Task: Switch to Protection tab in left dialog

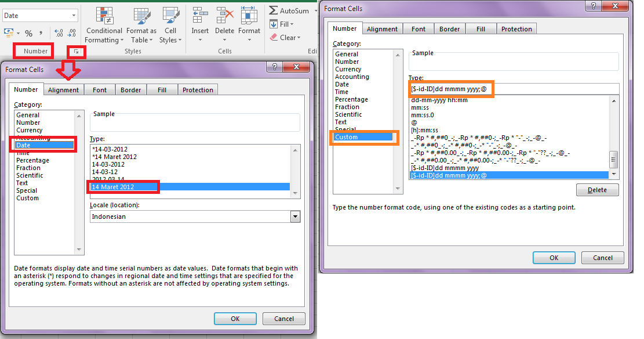Action: click(198, 90)
